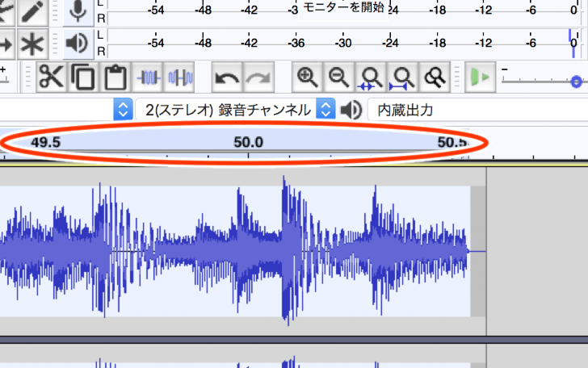Click the 49.5 mark on the timeline ruler
Screen dimensions: 588x368
(x=45, y=142)
